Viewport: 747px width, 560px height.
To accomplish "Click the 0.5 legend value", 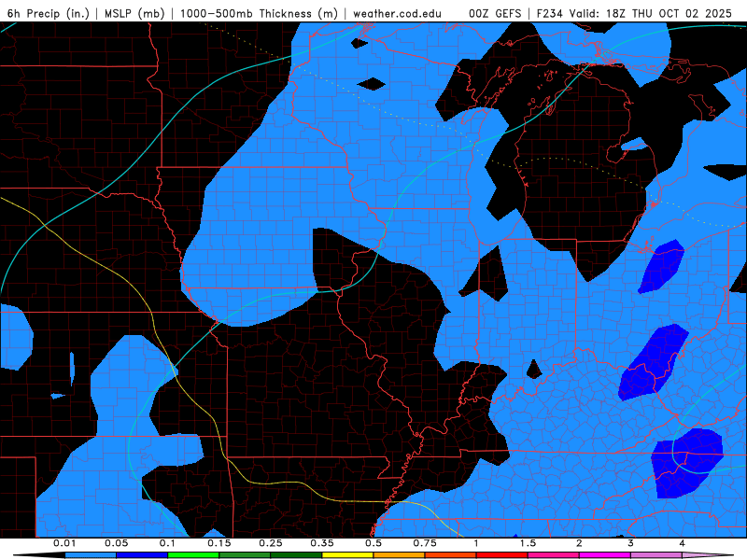I will pos(373,543).
